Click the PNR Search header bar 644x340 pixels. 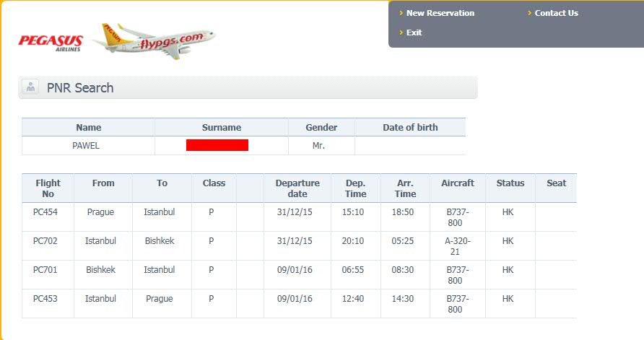pyautogui.click(x=248, y=87)
